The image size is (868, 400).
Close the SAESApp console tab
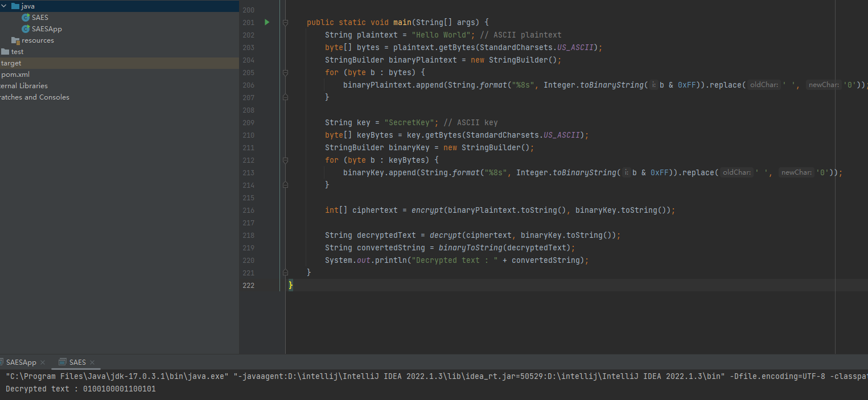[x=43, y=362]
